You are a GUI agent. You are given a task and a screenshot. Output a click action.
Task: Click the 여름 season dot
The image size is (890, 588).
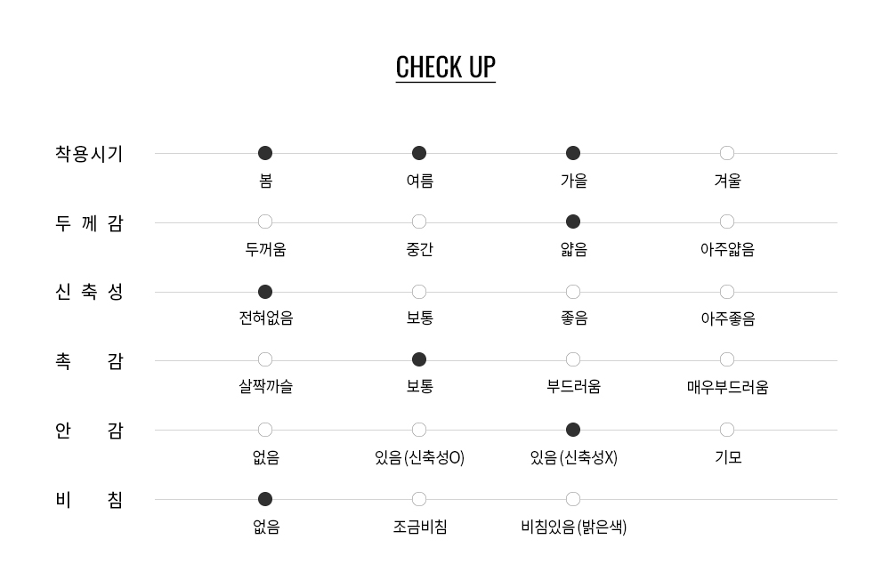pos(419,153)
